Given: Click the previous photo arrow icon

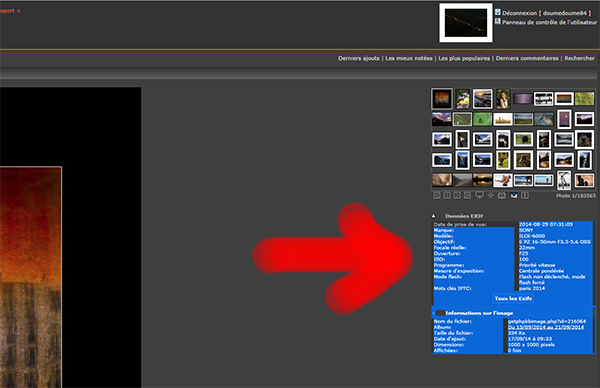Looking at the screenshot, I should 447,195.
